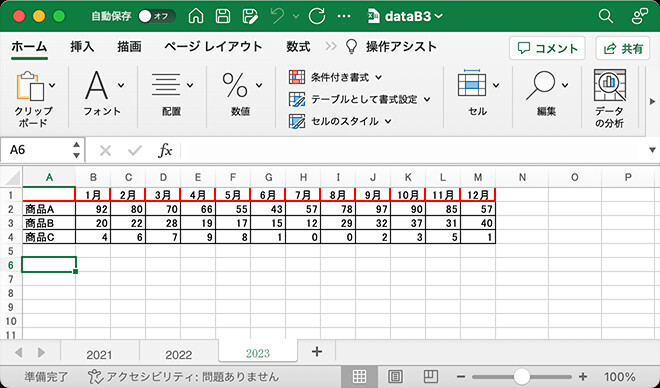The image size is (660, 388).
Task: Click the Name Box stepper arrows
Action: pos(76,150)
